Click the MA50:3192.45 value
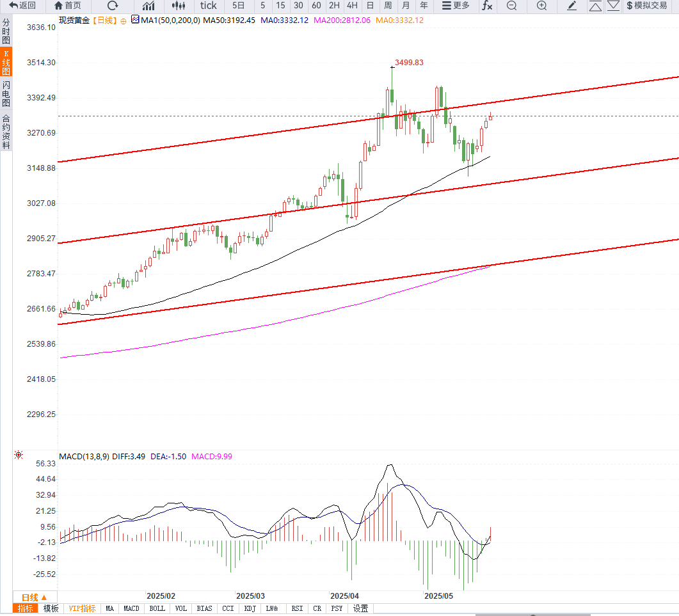Viewport: 679px width, 616px height. [x=229, y=20]
